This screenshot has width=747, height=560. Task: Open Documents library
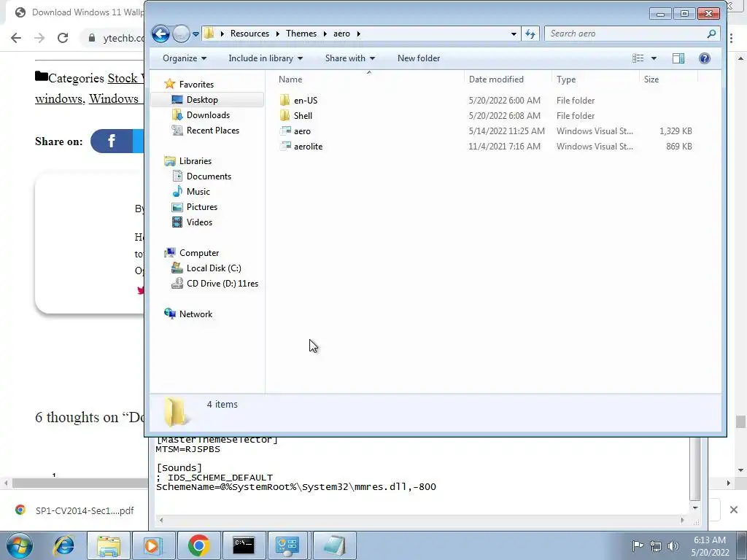coord(209,176)
